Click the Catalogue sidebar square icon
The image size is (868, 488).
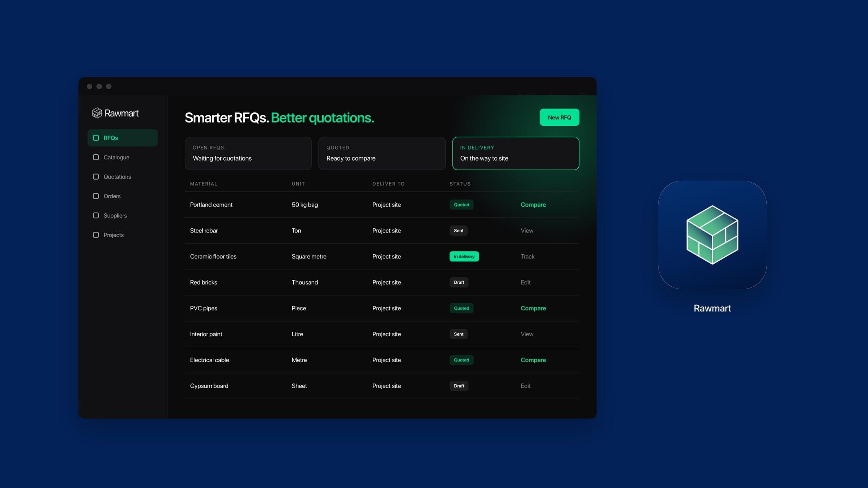[x=96, y=157]
